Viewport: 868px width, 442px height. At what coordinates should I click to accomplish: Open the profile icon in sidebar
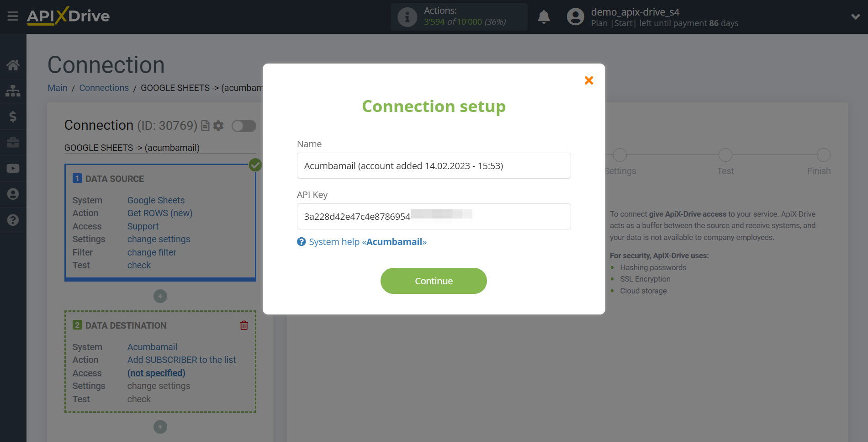click(x=13, y=194)
